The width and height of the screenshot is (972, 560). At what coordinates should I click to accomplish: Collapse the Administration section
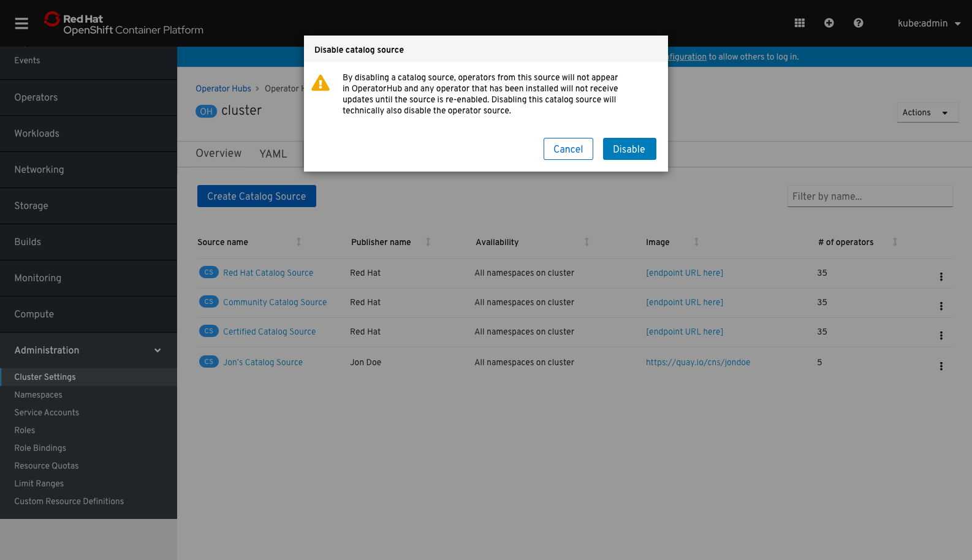tap(88, 350)
